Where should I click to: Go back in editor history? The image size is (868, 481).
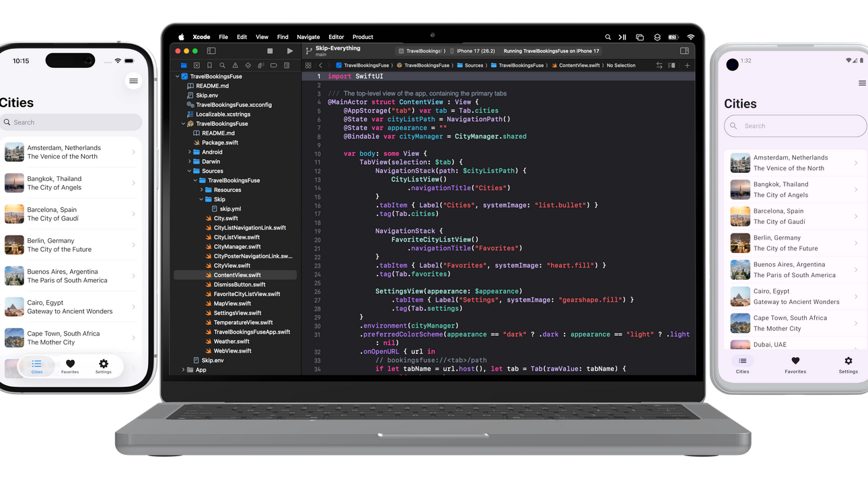pos(320,66)
